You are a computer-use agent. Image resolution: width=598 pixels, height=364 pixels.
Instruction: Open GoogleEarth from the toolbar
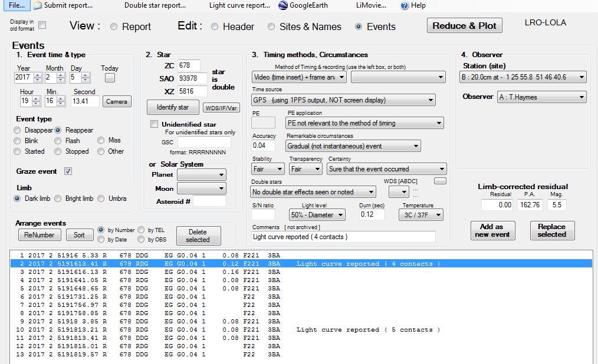point(283,5)
